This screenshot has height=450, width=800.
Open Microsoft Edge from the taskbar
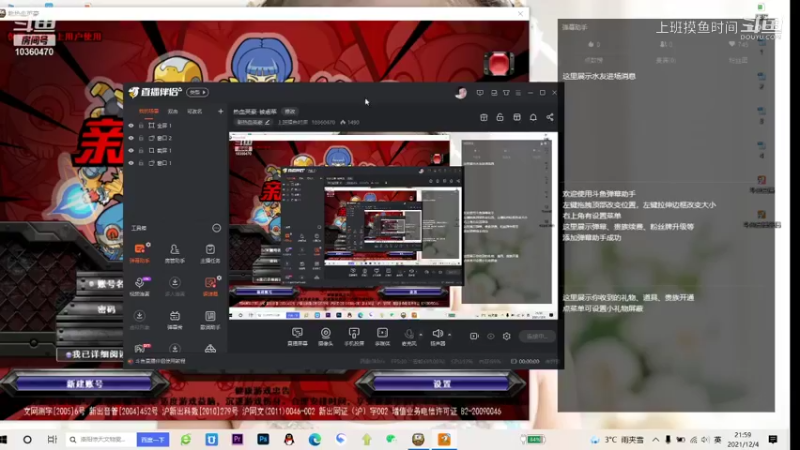coord(315,439)
